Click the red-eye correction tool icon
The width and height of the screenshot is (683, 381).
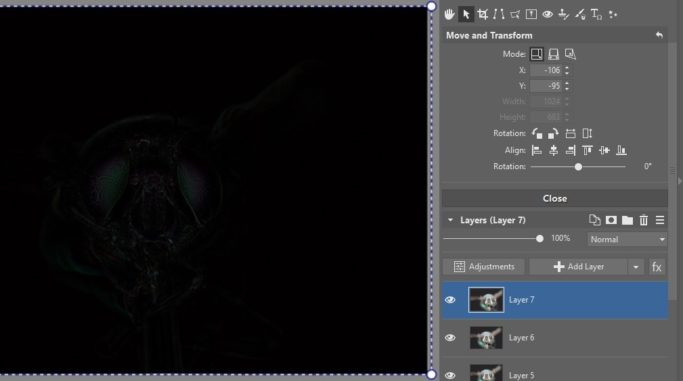548,14
